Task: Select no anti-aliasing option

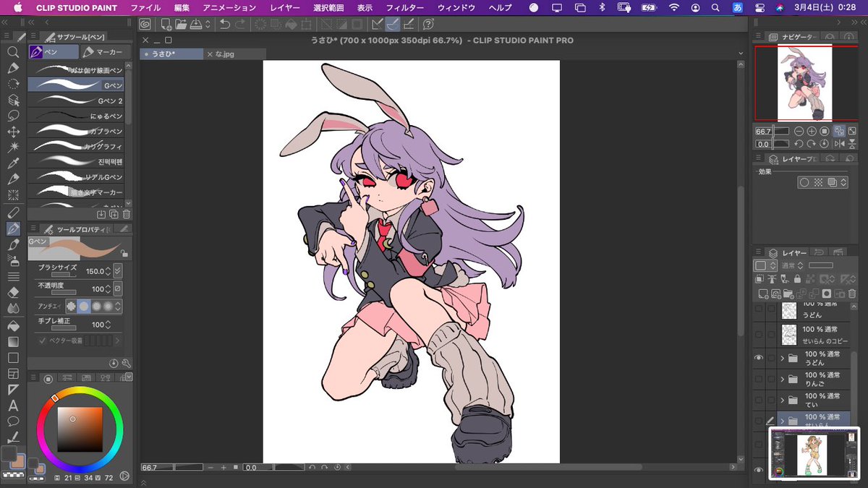Action: point(71,307)
